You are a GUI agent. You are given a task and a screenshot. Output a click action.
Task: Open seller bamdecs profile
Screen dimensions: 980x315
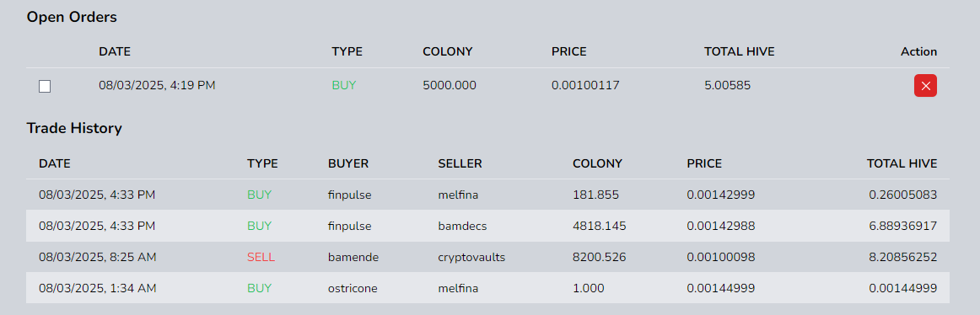[x=462, y=225]
